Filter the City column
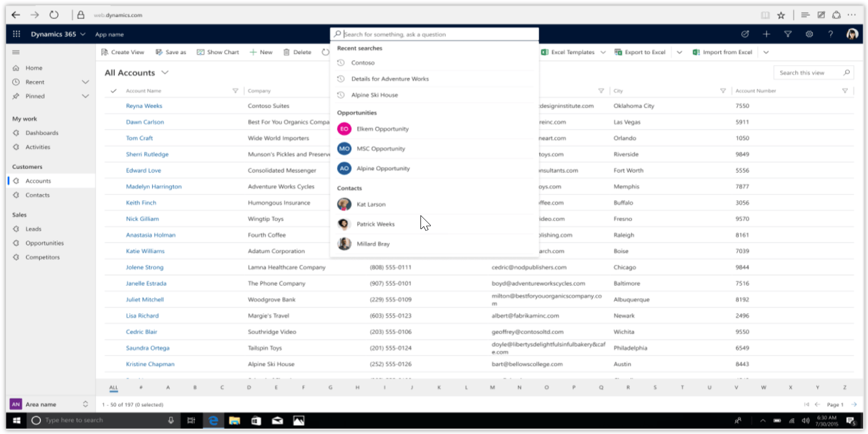This screenshot has width=868, height=434. [x=723, y=91]
